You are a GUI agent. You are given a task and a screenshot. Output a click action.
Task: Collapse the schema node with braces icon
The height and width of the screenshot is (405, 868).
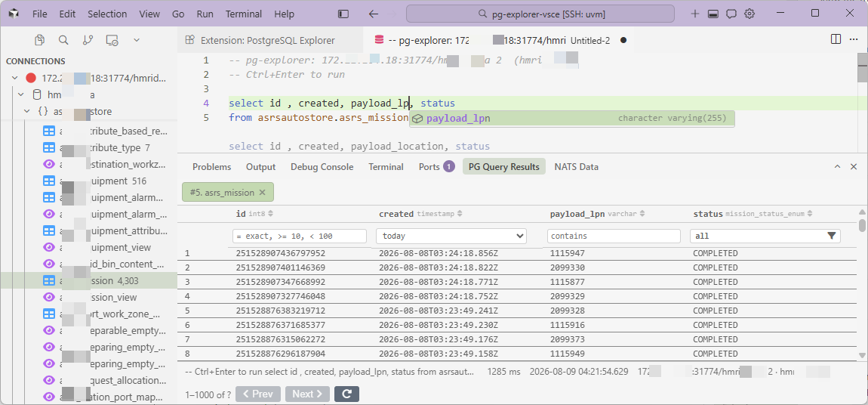(27, 111)
